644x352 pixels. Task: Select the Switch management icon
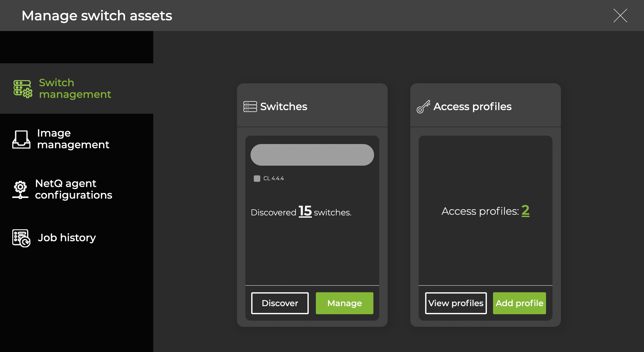(x=22, y=88)
